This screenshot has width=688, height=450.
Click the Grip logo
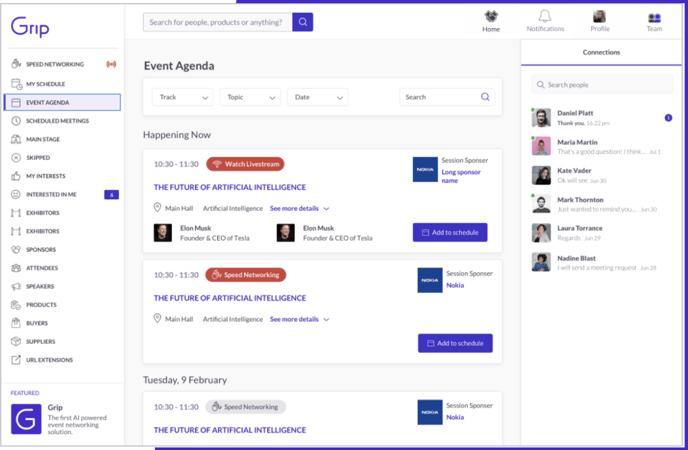coord(30,27)
